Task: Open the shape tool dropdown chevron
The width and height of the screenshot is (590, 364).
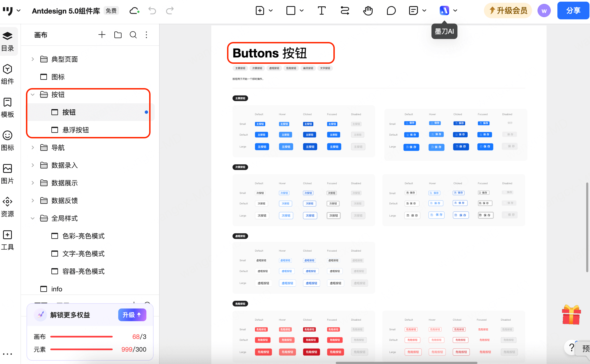Action: 302,10
